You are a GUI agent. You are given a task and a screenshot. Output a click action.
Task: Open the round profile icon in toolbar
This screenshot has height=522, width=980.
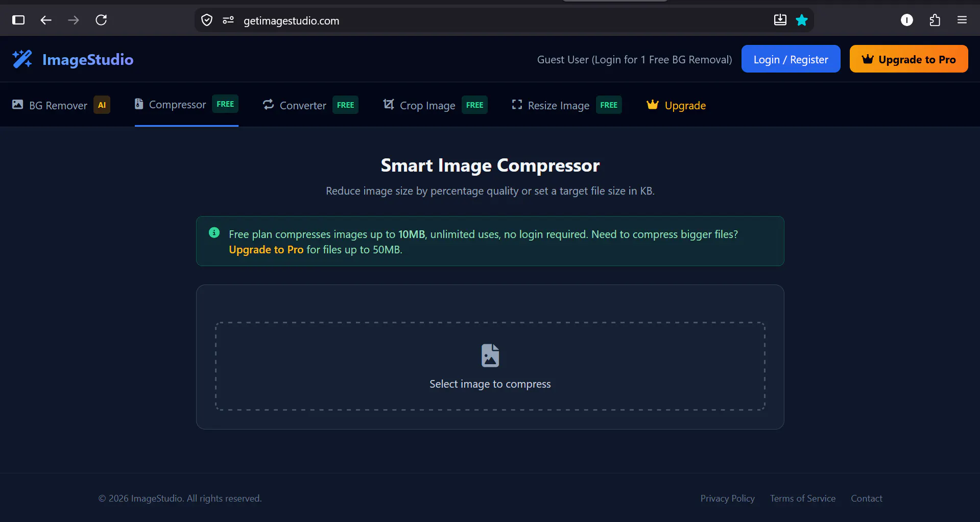tap(907, 20)
